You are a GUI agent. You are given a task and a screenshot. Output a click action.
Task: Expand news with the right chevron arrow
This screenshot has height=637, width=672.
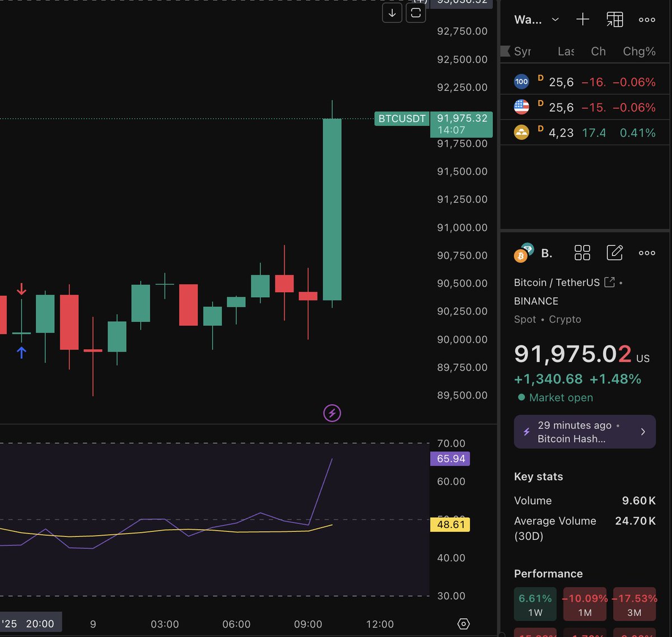point(643,432)
